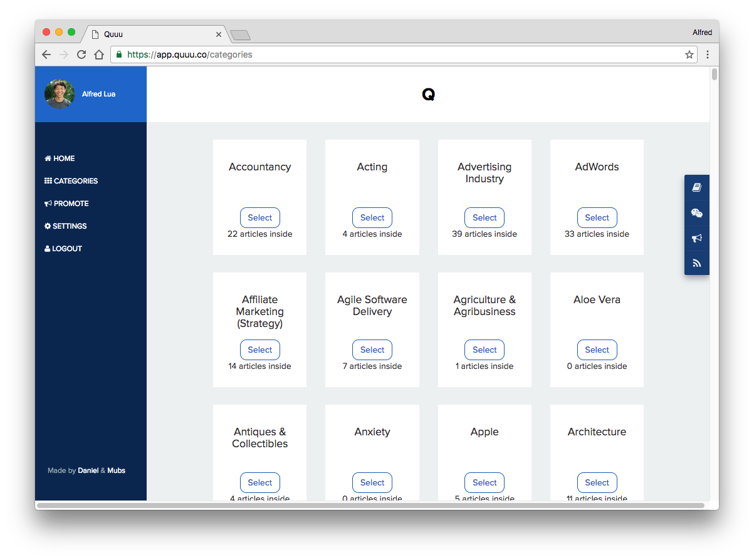The image size is (754, 560).
Task: Select the Accountancy category
Action: point(259,217)
